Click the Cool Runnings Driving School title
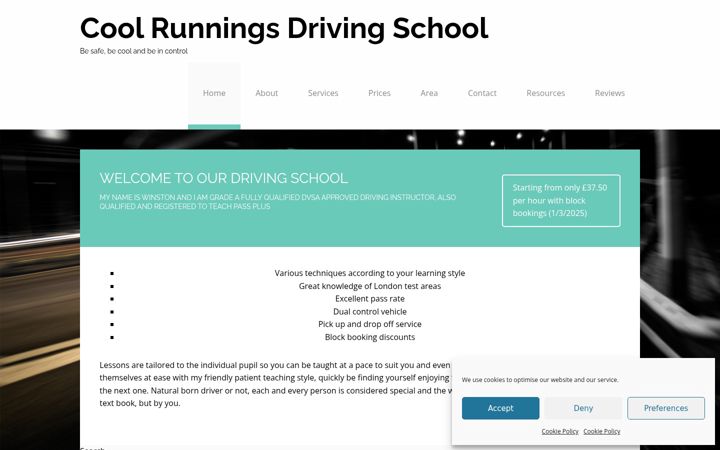720x450 pixels. [284, 28]
